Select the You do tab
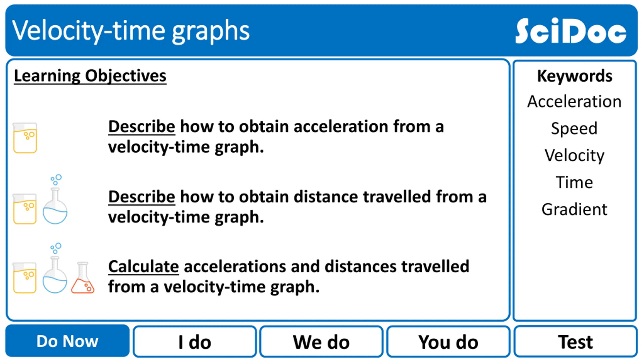 tap(448, 341)
